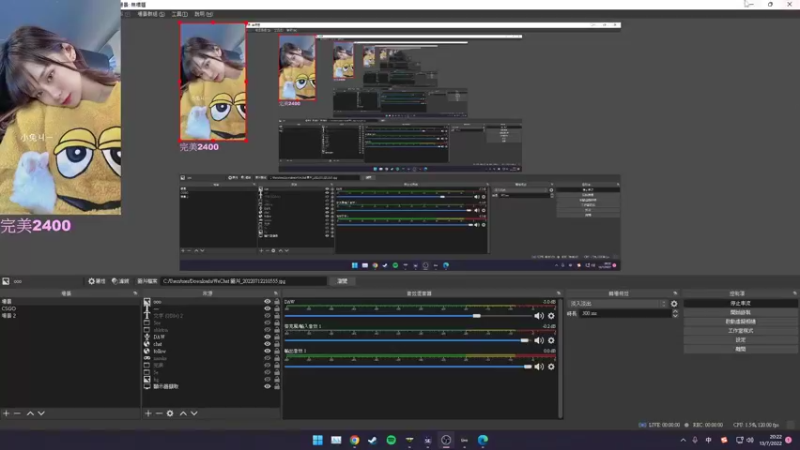Image resolution: width=800 pixels, height=450 pixels.
Task: Click 啟動虛擬相機 start virtual camera button
Action: click(740, 321)
